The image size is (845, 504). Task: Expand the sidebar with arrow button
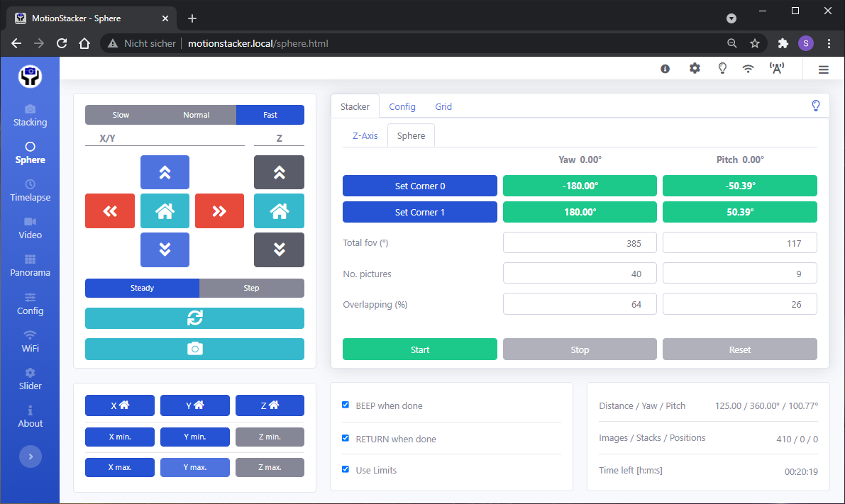30,457
